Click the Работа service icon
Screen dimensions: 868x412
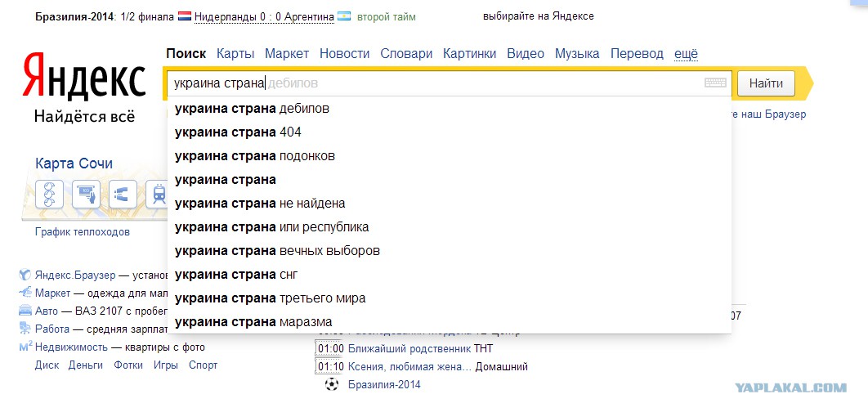coord(25,329)
